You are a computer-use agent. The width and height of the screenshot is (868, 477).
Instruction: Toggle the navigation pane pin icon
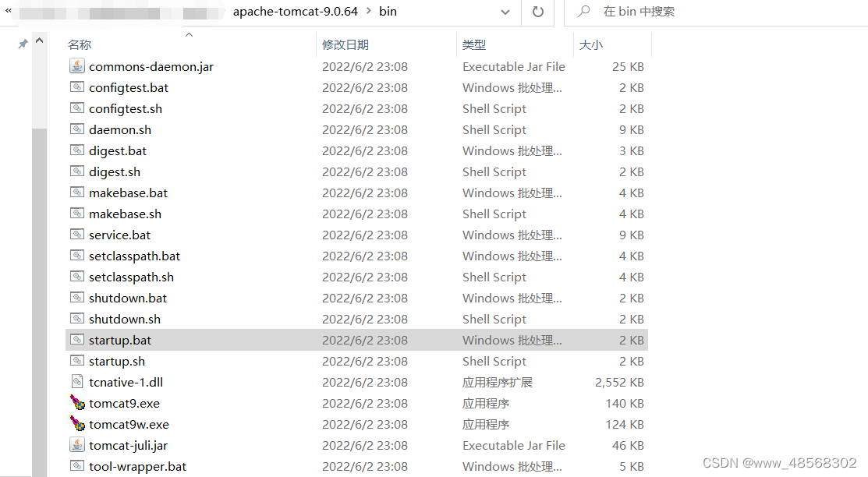tap(23, 44)
